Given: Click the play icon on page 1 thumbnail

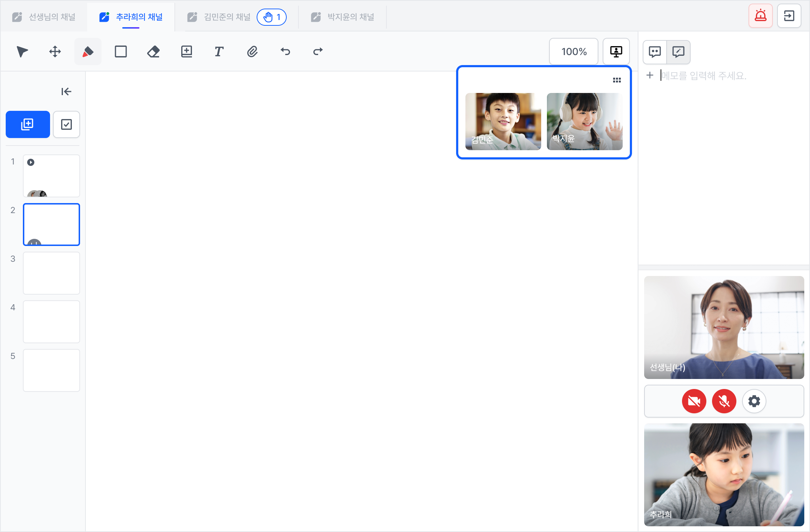Looking at the screenshot, I should pyautogui.click(x=31, y=162).
